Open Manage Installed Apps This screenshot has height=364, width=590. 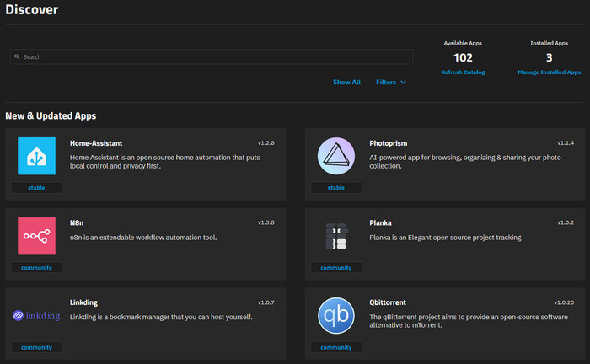click(x=549, y=72)
